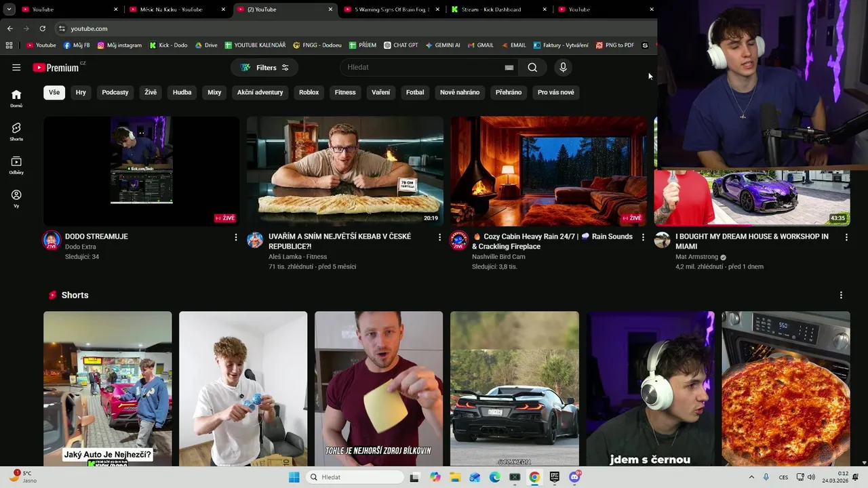The height and width of the screenshot is (488, 868).
Task: Select the Fitness filter chip
Action: [x=345, y=92]
